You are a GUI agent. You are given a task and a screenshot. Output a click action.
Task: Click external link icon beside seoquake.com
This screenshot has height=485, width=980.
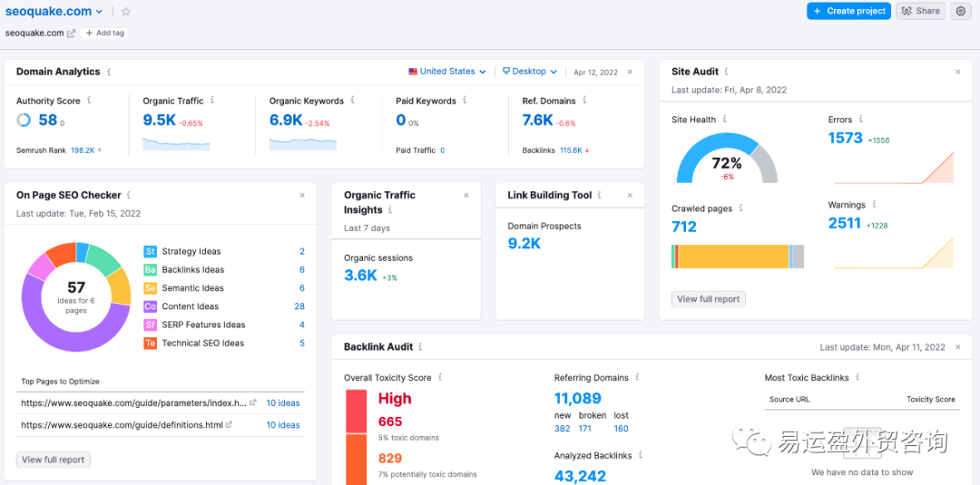[x=72, y=33]
